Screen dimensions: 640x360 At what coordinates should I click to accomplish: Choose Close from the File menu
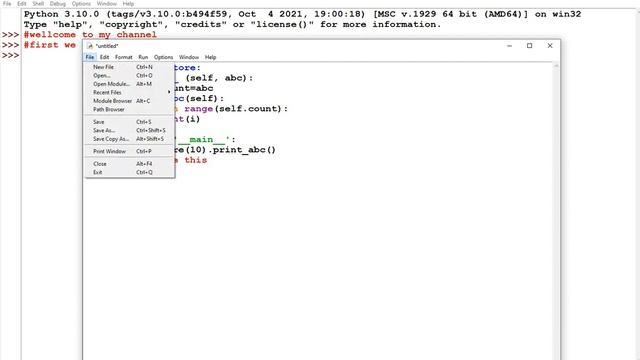[x=129, y=164]
